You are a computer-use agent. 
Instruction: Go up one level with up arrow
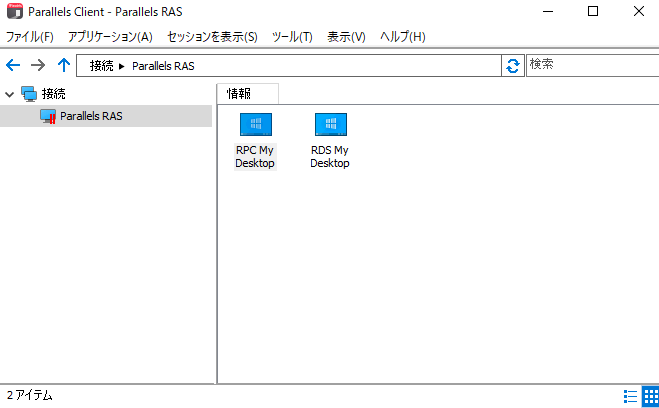point(64,65)
